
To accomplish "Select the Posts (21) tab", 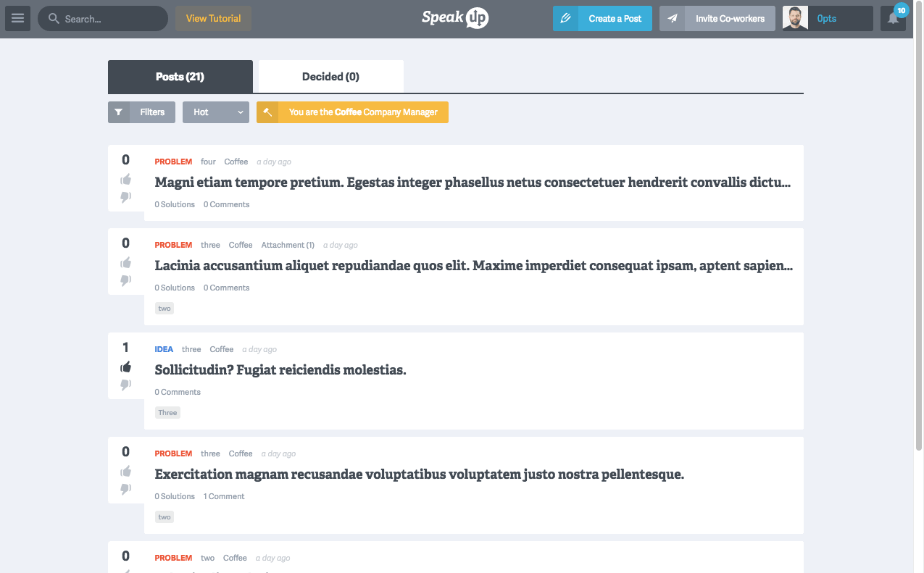I will pyautogui.click(x=180, y=76).
